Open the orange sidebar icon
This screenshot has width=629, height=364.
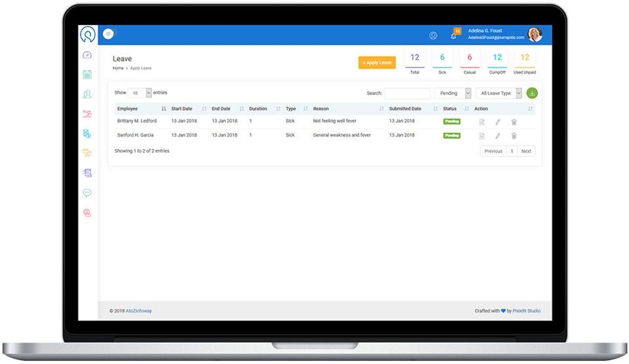click(87, 153)
